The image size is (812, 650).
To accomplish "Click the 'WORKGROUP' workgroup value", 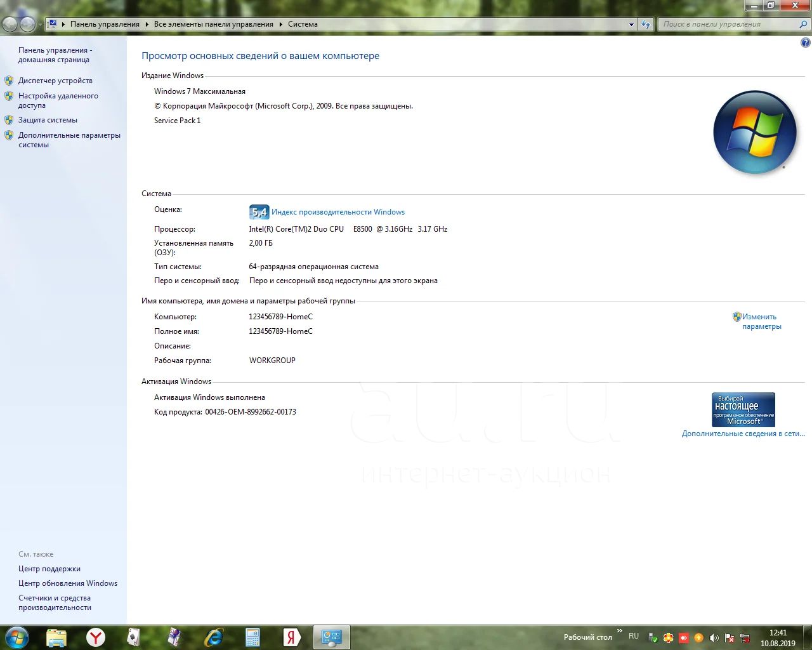I will coord(272,361).
